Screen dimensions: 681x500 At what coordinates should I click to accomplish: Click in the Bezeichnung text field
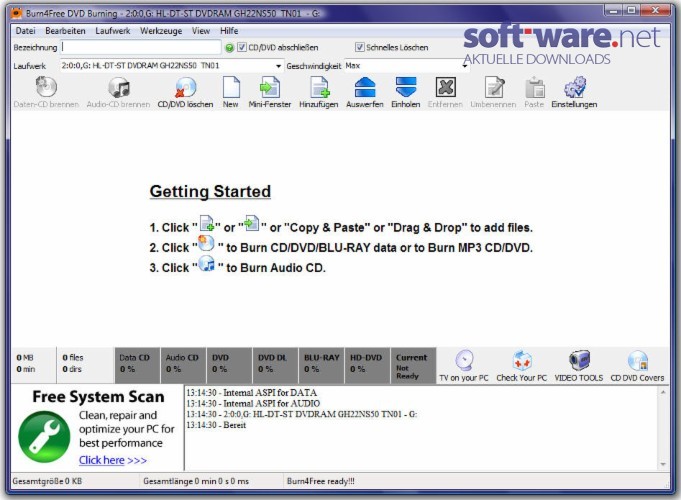[141, 47]
